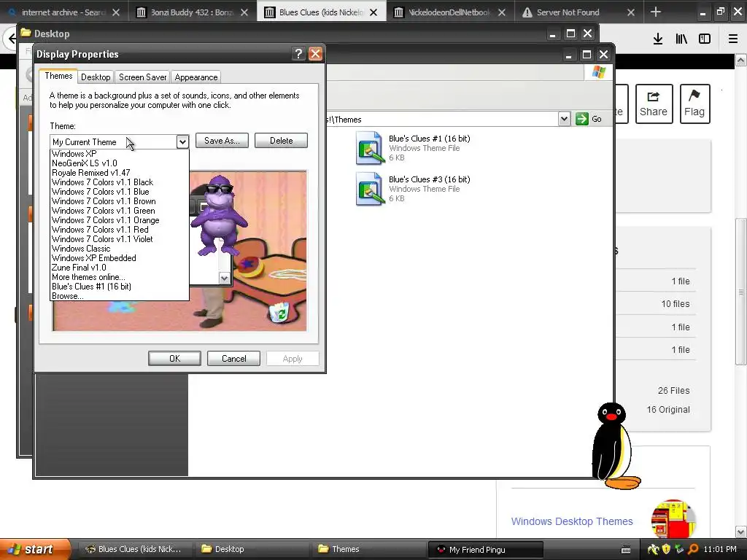Screen dimensions: 747x560
Task: Select Royale Remixed v1.47 theme
Action: click(120, 173)
